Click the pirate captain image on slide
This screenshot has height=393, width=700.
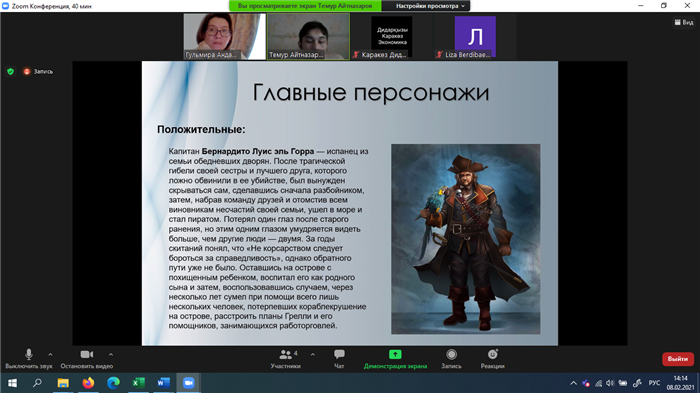(466, 239)
